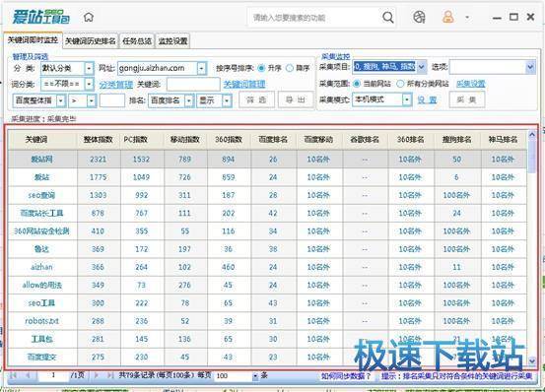The height and width of the screenshot is (392, 545).
Task: Open the 百度排名 ranking dropdown
Action: point(188,100)
